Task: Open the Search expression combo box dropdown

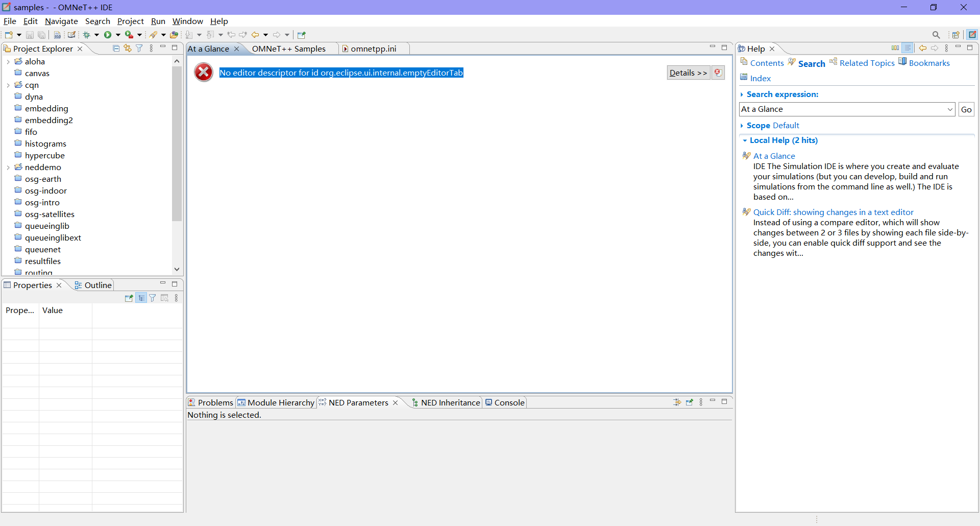Action: click(950, 109)
